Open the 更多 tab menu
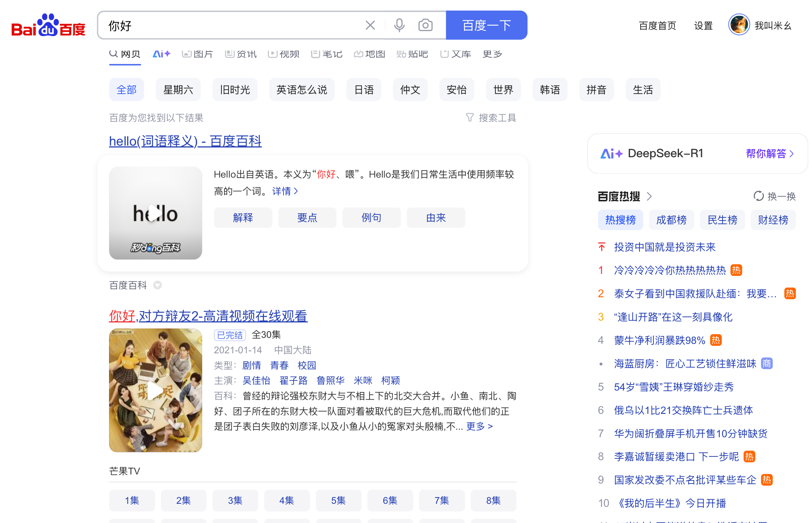This screenshot has width=812, height=523. pos(492,54)
